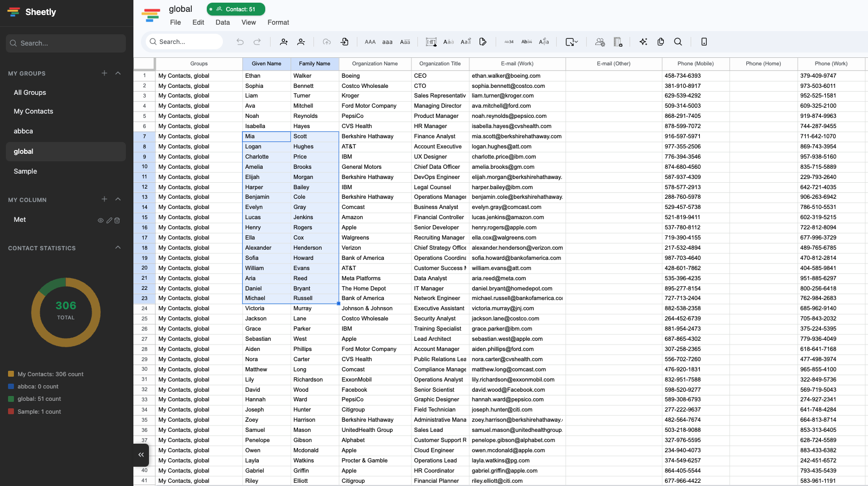Collapse the MY GROUPS section
Screen dimensions: 868x486
[x=118, y=73]
